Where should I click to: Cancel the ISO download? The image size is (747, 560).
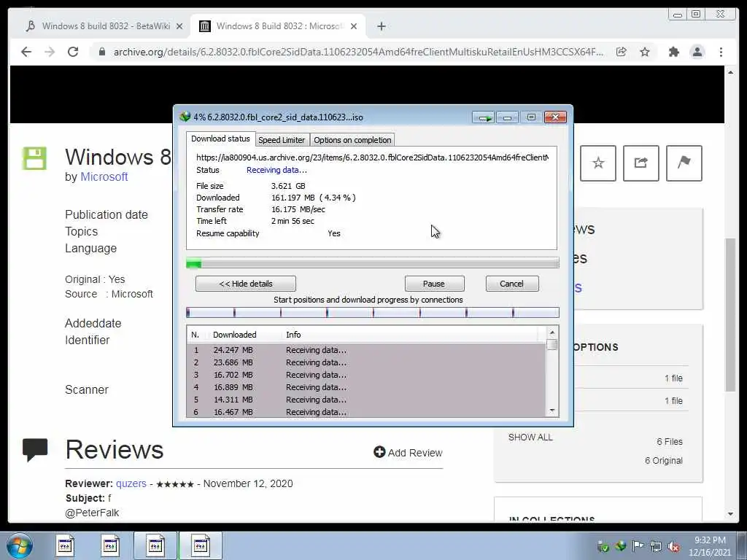point(512,284)
